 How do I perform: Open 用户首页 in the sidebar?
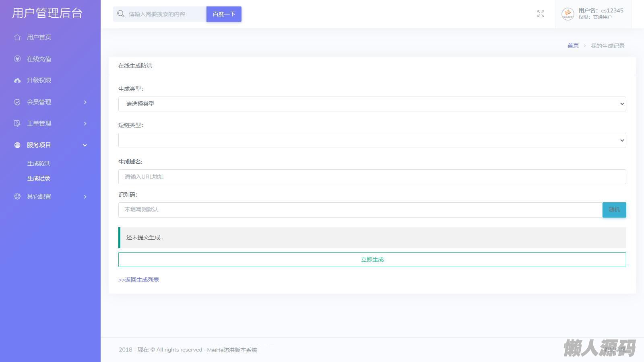point(39,37)
